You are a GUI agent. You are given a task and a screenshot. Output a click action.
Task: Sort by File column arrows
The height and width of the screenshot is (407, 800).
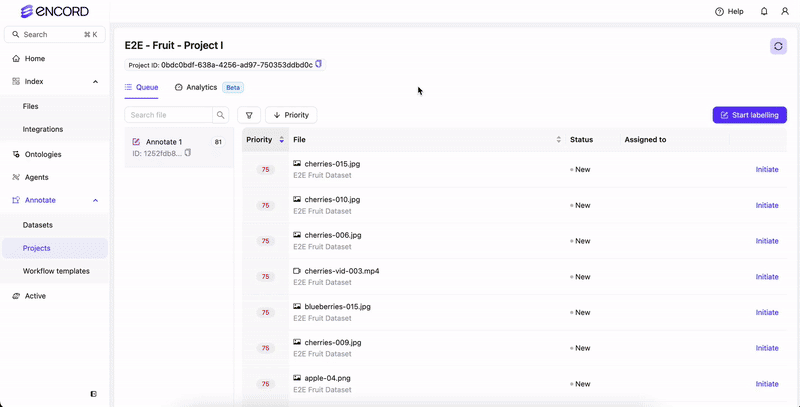[559, 140]
